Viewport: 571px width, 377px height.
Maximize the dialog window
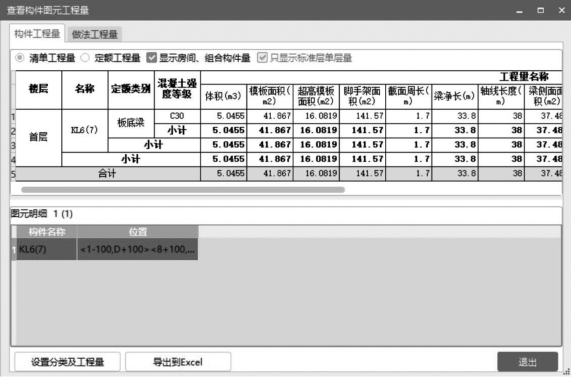click(x=541, y=10)
